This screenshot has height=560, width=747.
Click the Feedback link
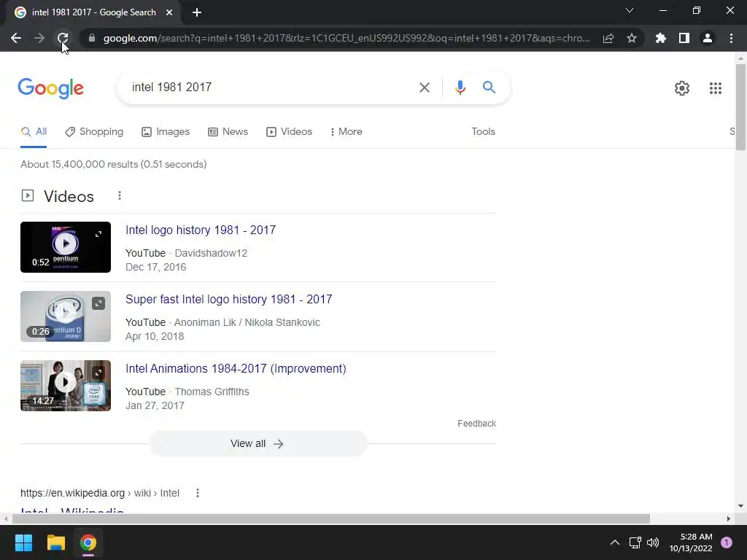click(476, 424)
